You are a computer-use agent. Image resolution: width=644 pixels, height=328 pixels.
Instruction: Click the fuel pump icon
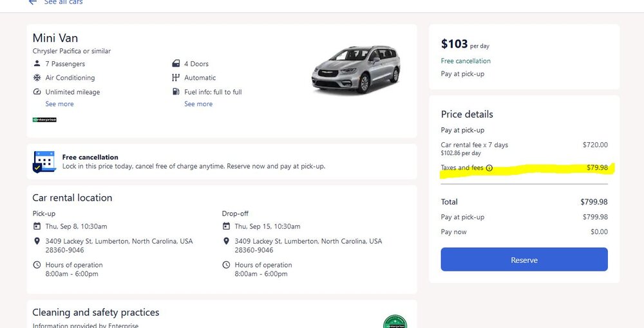point(176,92)
